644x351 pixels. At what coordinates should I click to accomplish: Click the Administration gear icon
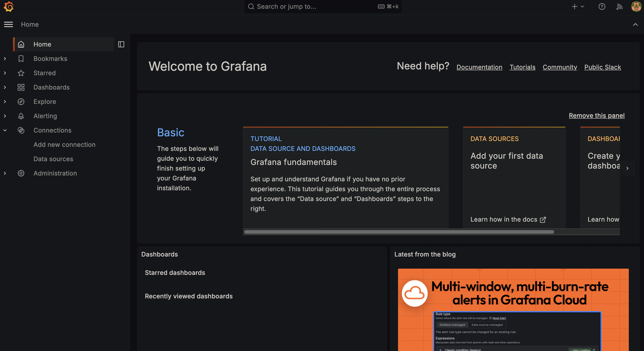[x=21, y=173]
